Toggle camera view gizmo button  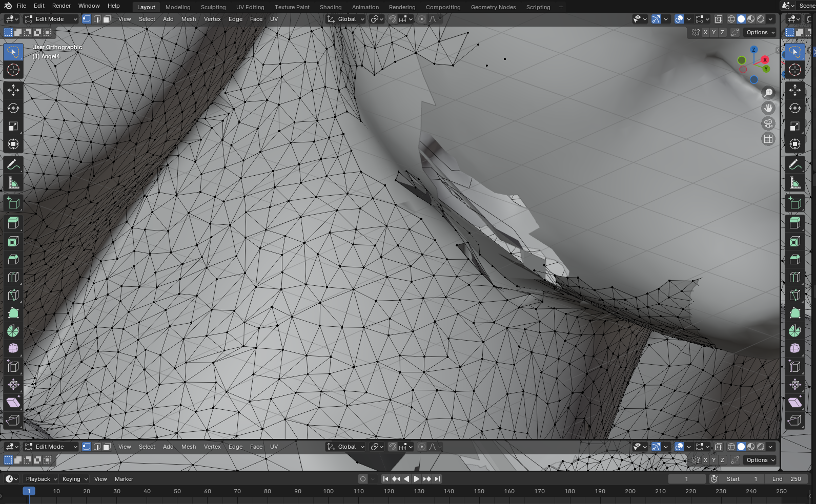(768, 123)
